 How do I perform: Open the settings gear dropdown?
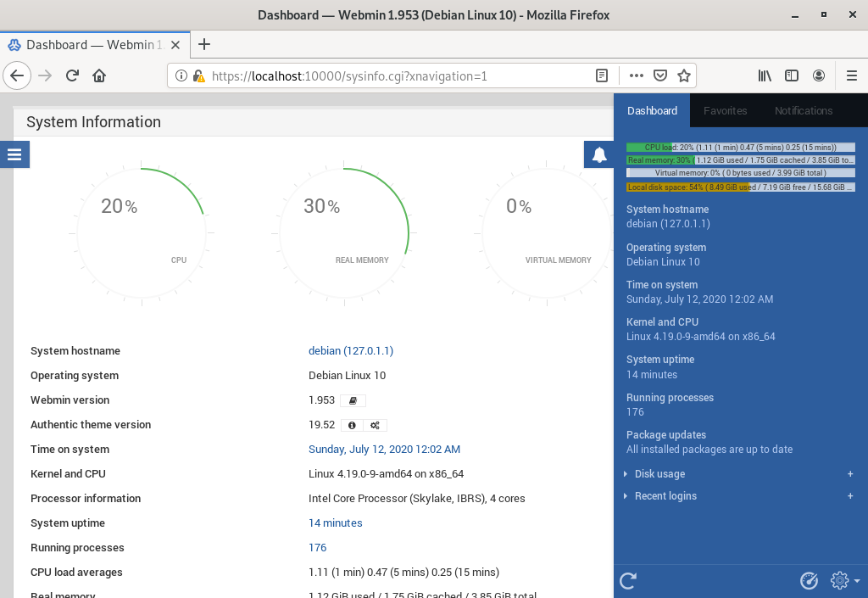click(843, 581)
